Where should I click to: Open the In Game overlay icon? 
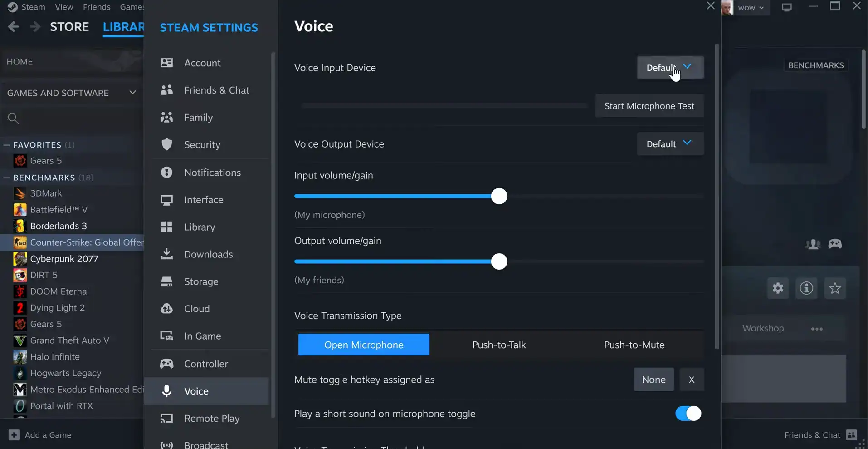coord(166,336)
